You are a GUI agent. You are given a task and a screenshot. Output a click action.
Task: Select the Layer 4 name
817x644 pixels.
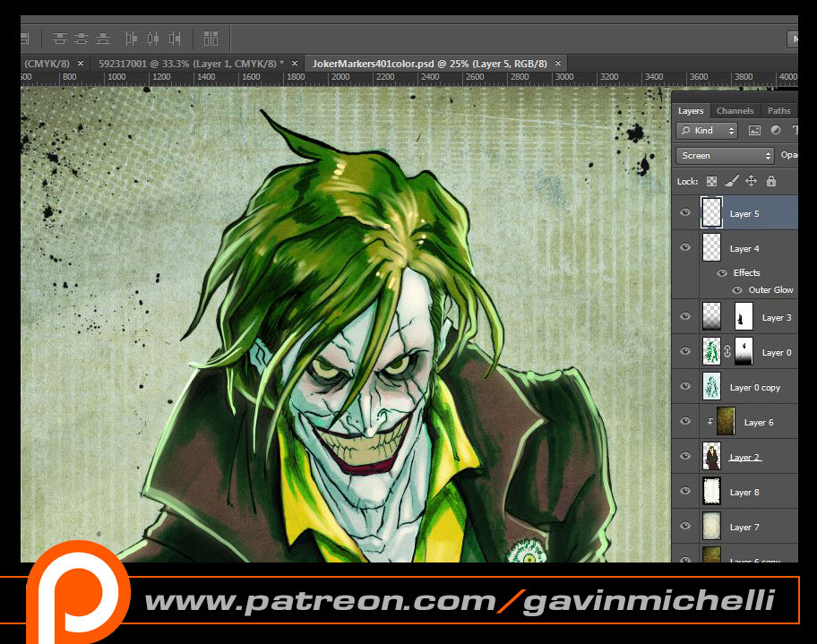tap(744, 248)
